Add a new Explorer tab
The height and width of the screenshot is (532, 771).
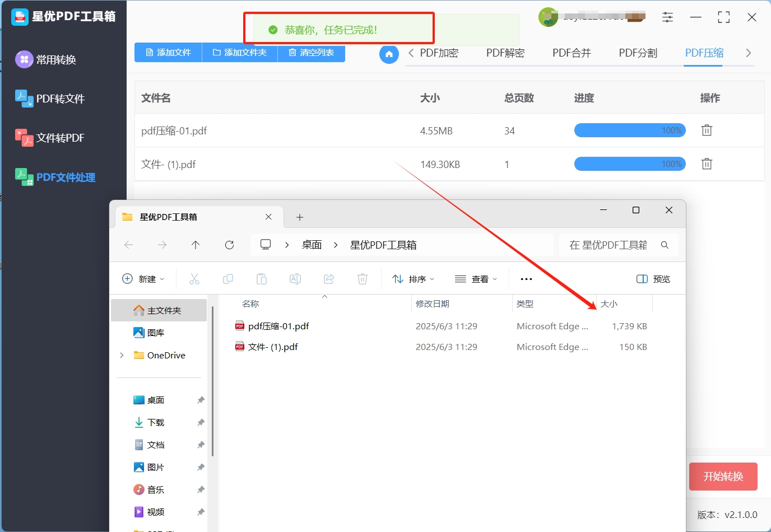[300, 217]
